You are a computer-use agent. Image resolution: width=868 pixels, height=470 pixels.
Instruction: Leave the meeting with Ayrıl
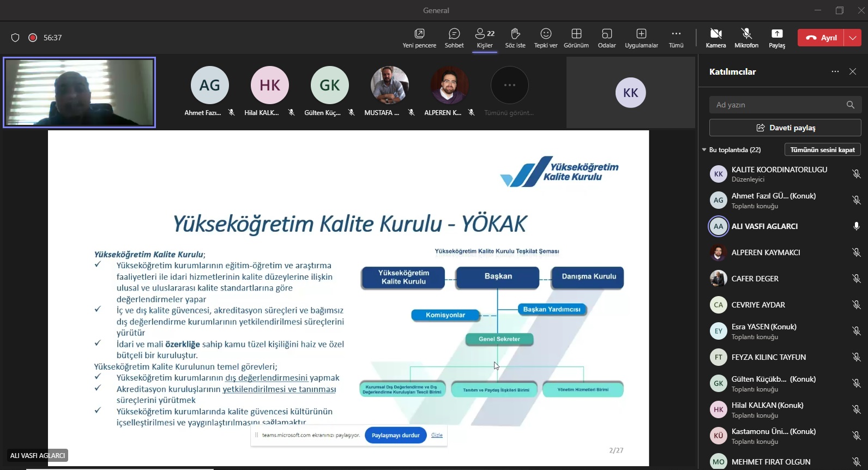tap(821, 38)
